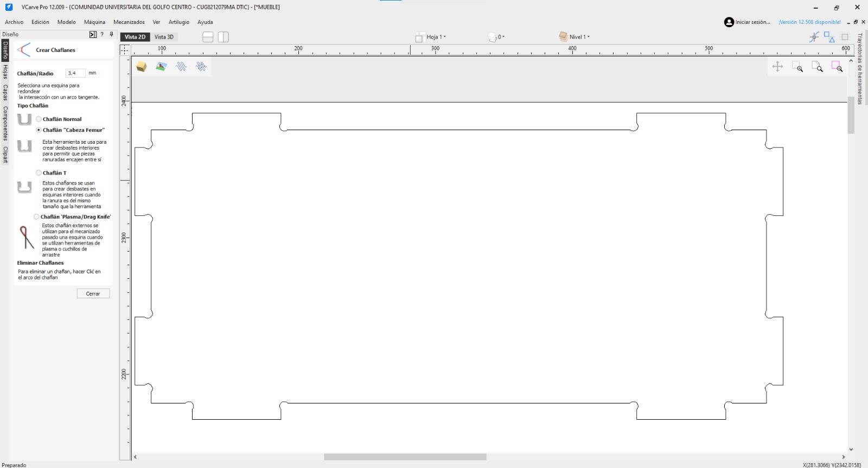Click the X Y coordinates readout in status bar

coord(832,465)
